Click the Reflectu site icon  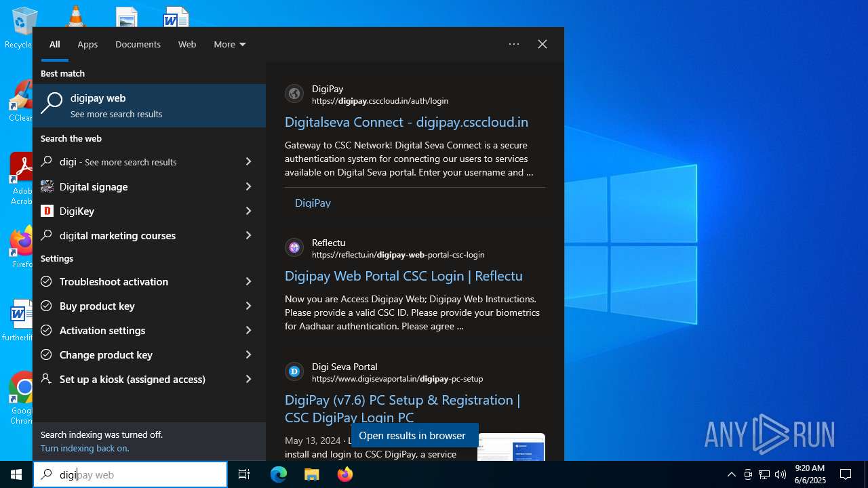coord(294,248)
